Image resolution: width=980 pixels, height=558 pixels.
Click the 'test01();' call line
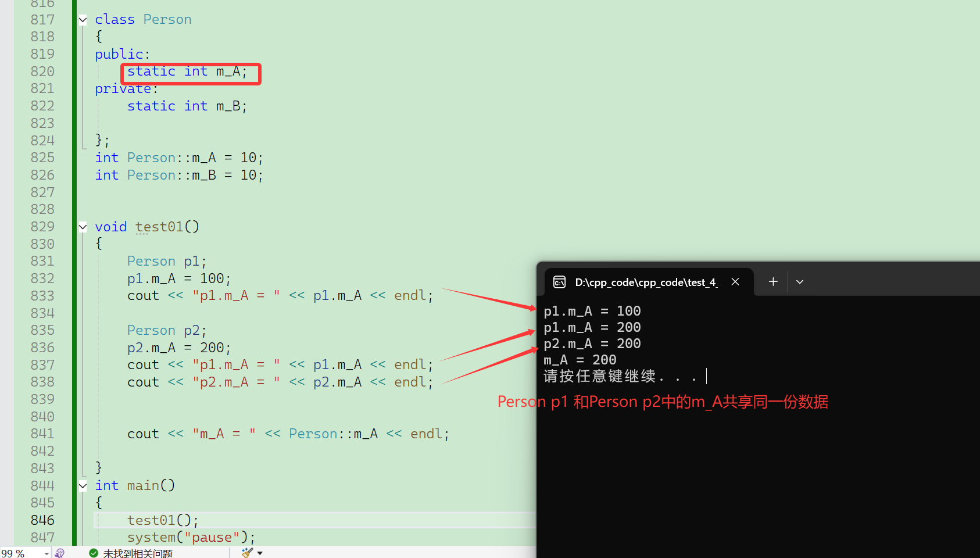pos(163,520)
